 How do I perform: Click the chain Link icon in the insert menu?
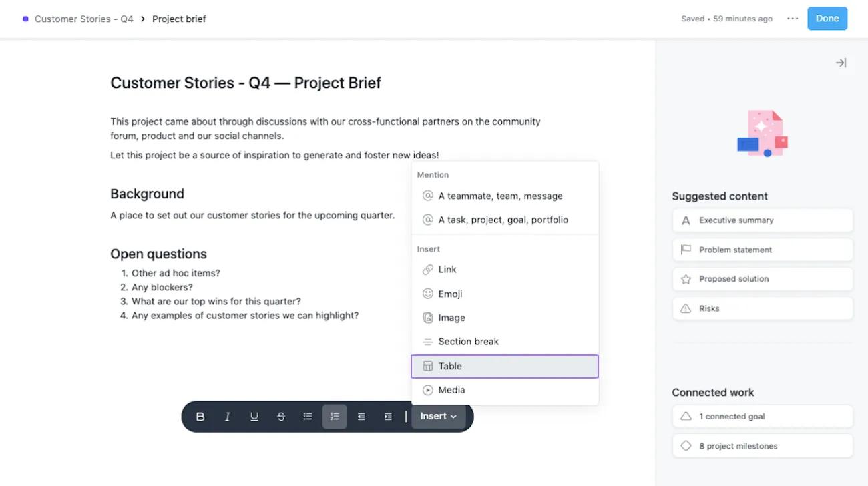[427, 270]
